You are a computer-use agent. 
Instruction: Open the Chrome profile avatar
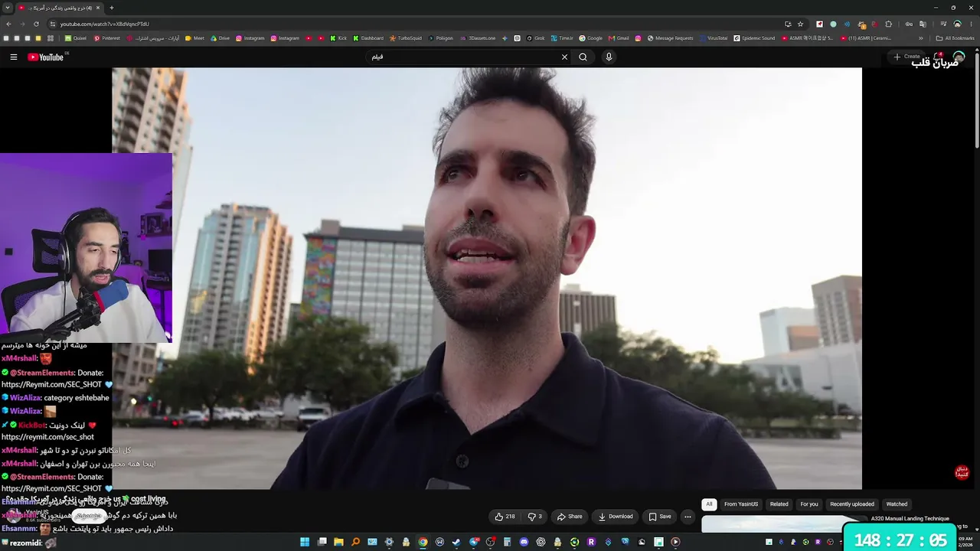[957, 24]
